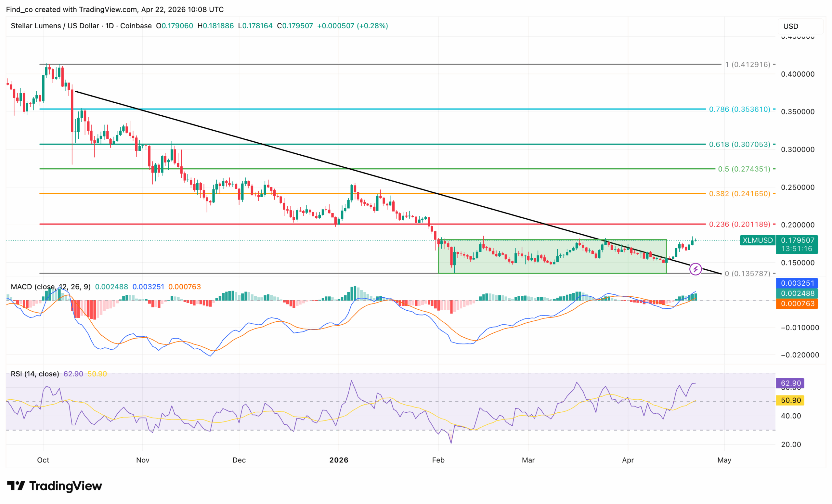Click the 2026 label on time axis
Viewport: 832px width, 504px height.
339,460
